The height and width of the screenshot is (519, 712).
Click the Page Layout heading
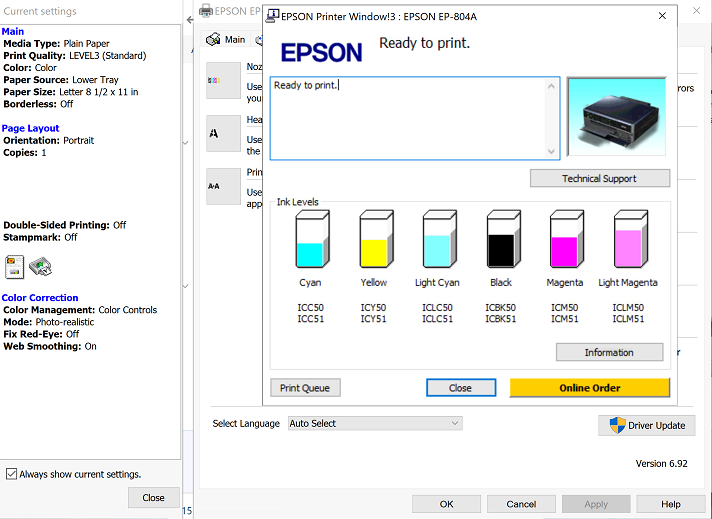click(30, 128)
